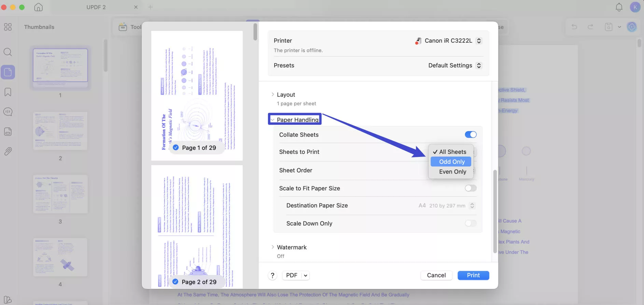Open the save options dropdown arrow
The image size is (644, 305).
[619, 27]
